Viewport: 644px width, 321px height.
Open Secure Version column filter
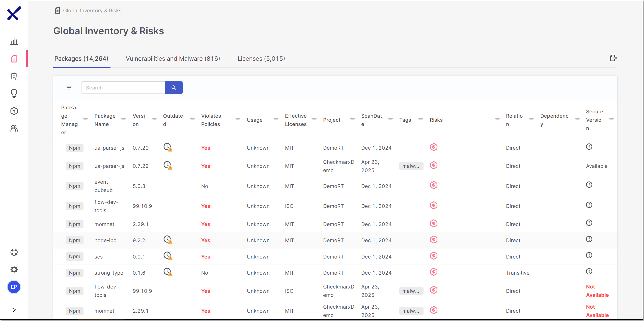[611, 120]
